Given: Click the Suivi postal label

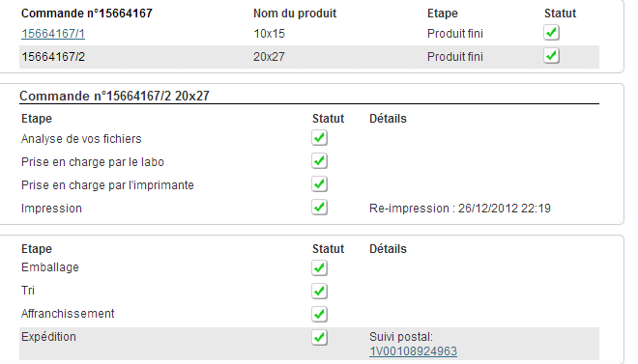Looking at the screenshot, I should click(401, 337).
